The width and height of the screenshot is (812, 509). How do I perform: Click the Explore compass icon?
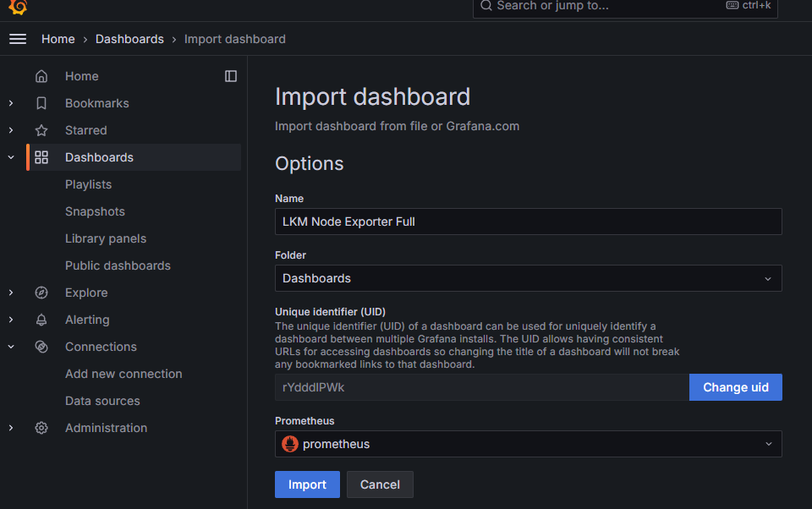pyautogui.click(x=41, y=293)
